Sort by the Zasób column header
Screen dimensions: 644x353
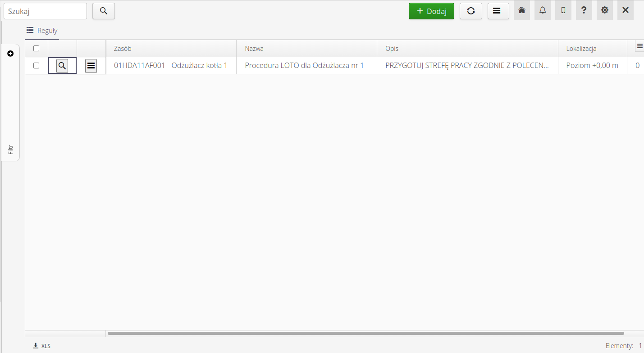[x=123, y=49]
